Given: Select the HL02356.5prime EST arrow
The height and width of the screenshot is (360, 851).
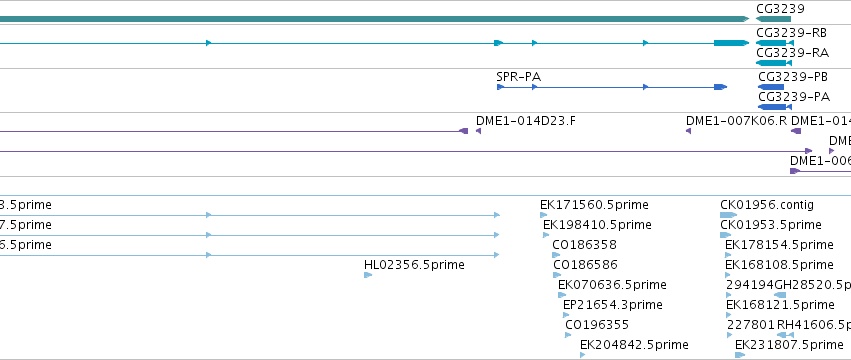Looking at the screenshot, I should [x=368, y=275].
